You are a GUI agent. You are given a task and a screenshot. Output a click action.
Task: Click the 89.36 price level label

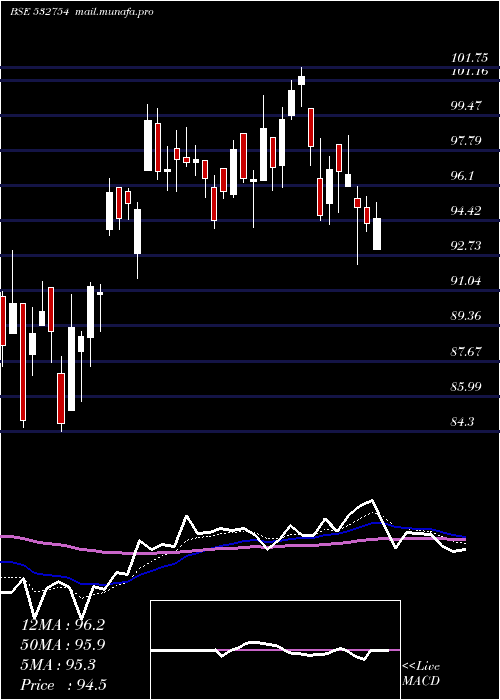point(466,316)
